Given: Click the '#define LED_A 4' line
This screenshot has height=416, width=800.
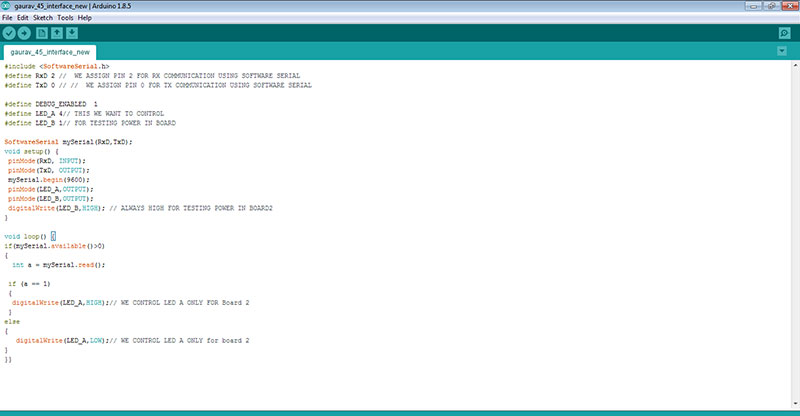Looking at the screenshot, I should coord(84,113).
